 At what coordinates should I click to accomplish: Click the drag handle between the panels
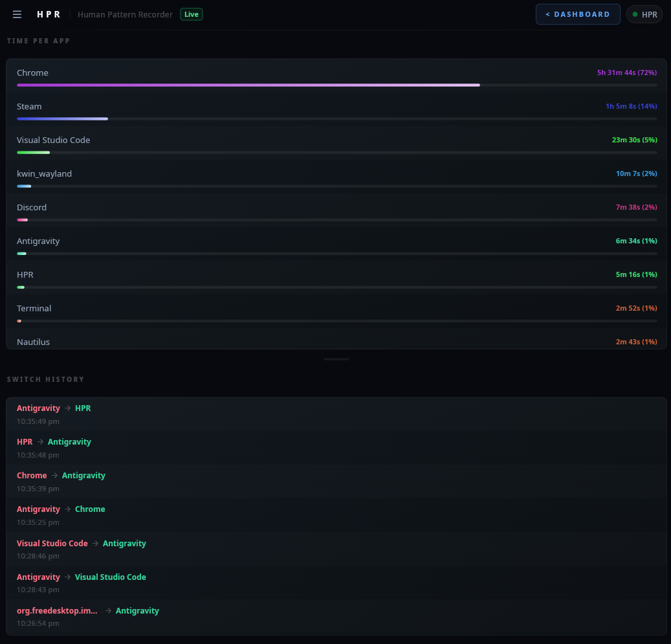tap(336, 359)
